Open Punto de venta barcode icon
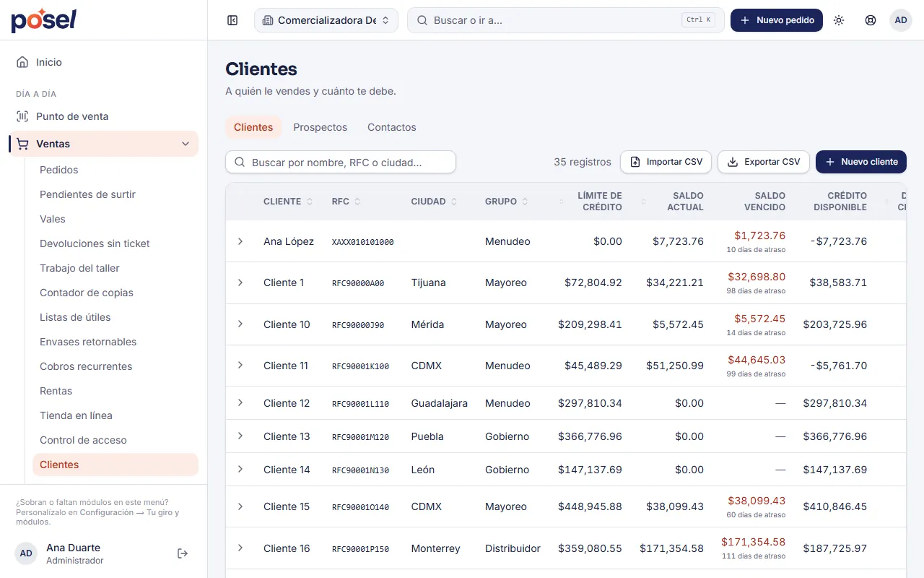The height and width of the screenshot is (578, 924). 22,116
